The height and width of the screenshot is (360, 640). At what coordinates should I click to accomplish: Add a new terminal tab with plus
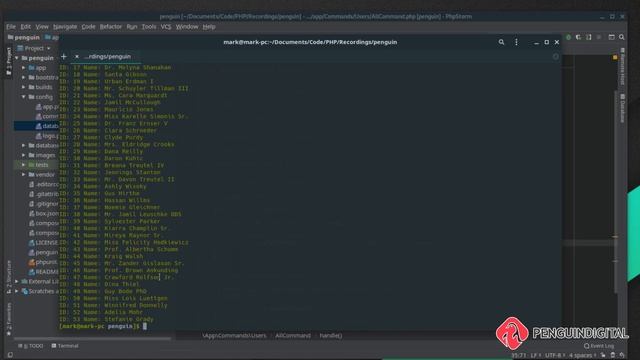pos(64,56)
